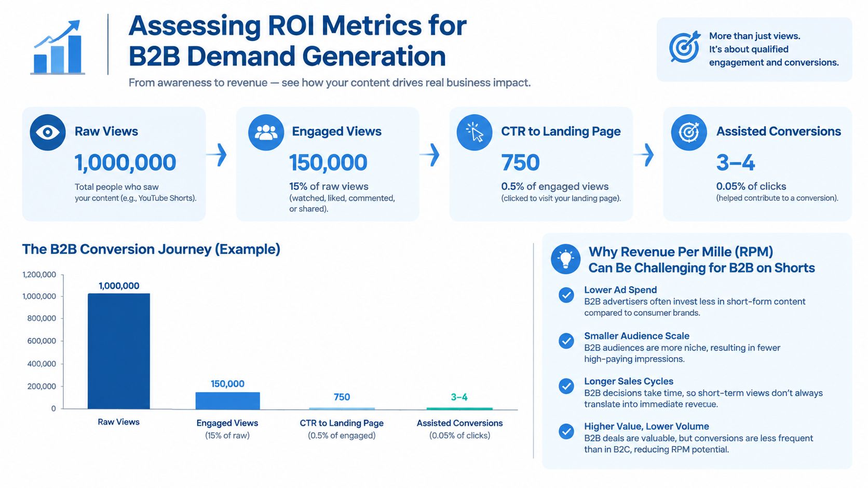This screenshot has width=868, height=488.
Task: Click the green Assisted Conversions chart bar
Action: pos(459,409)
